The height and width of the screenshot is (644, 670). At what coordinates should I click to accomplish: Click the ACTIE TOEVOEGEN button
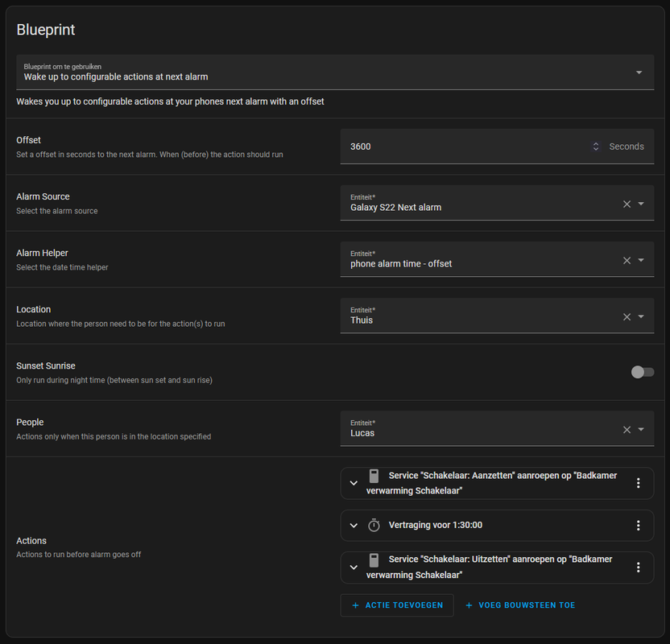[x=397, y=605]
